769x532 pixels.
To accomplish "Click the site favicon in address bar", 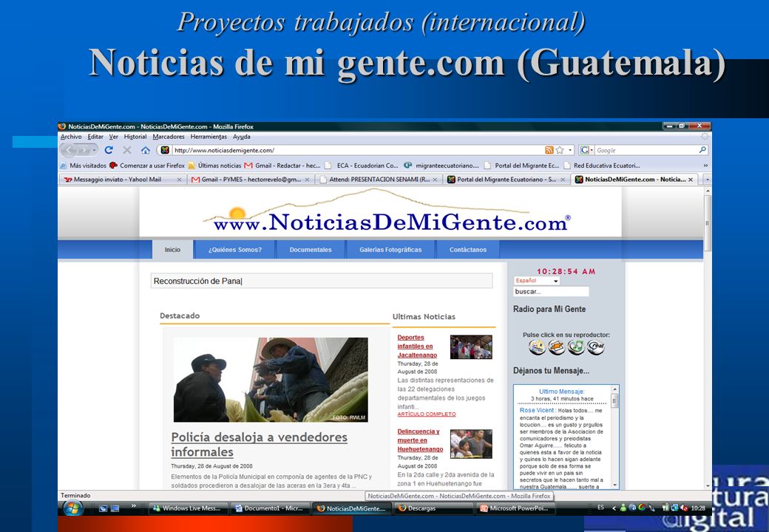I will click(x=165, y=151).
